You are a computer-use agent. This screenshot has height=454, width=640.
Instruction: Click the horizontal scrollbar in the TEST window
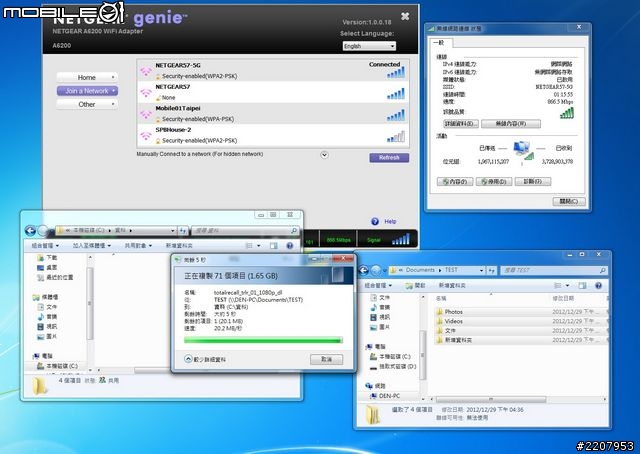[491, 399]
